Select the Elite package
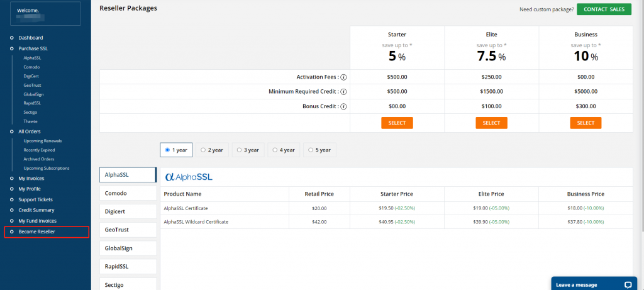The image size is (644, 290). tap(491, 123)
